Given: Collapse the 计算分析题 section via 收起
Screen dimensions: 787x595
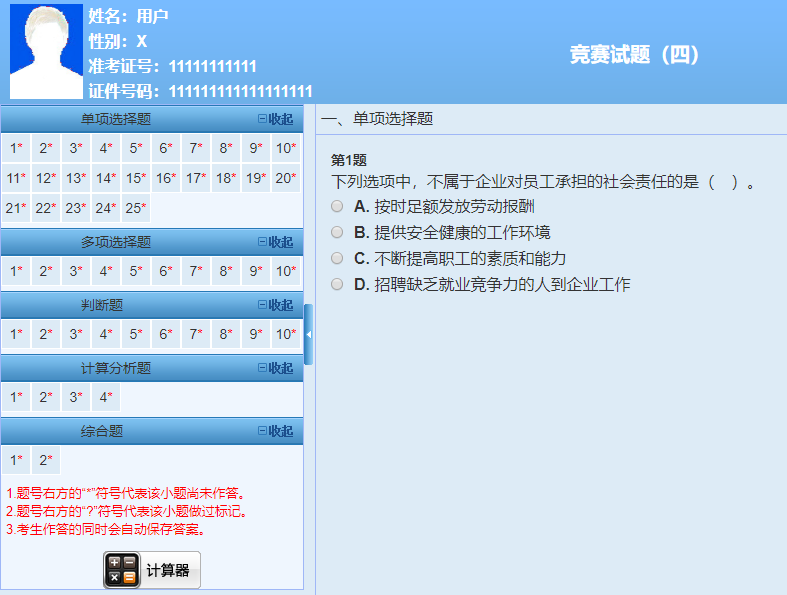Looking at the screenshot, I should 276,368.
